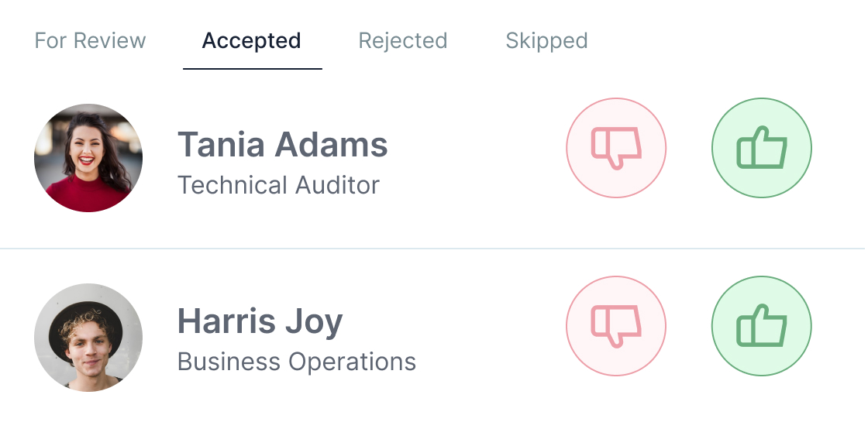Image resolution: width=868 pixels, height=429 pixels.
Task: Select the Business Operations job title
Action: 297,362
